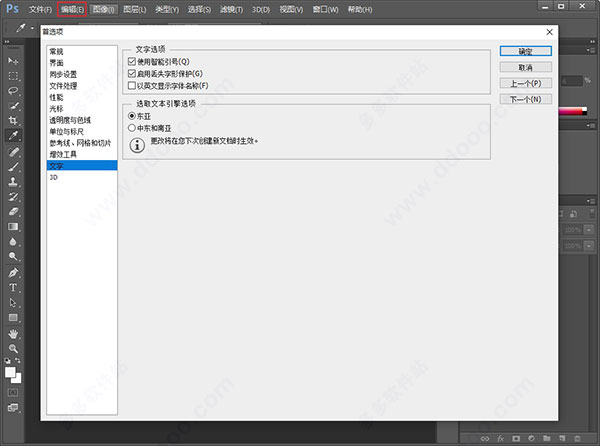The width and height of the screenshot is (600, 446).
Task: Open the 窗口(W) menu
Action: point(325,9)
